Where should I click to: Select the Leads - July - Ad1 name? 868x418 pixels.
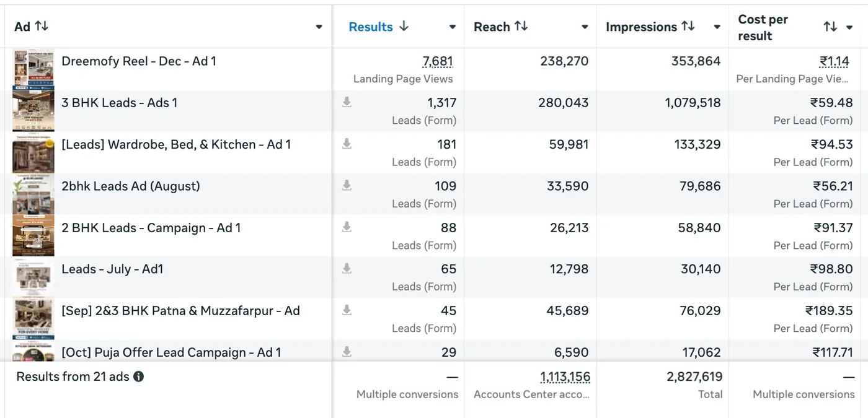click(112, 269)
